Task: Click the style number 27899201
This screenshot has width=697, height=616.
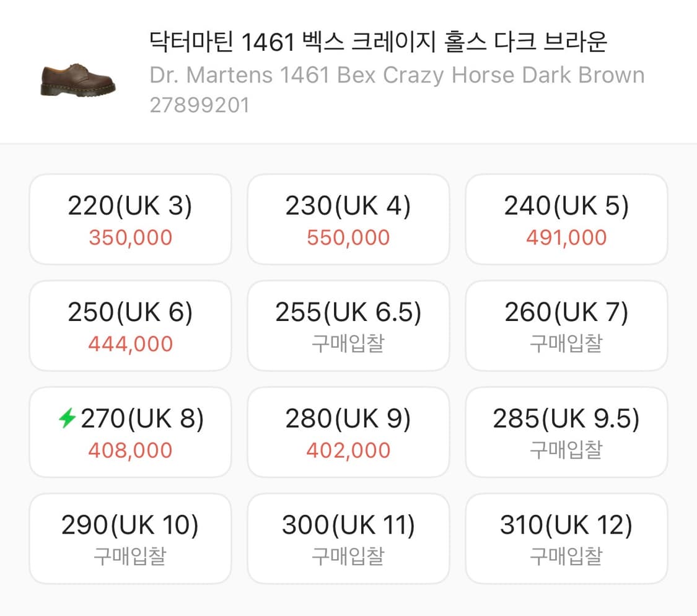Action: pyautogui.click(x=198, y=104)
